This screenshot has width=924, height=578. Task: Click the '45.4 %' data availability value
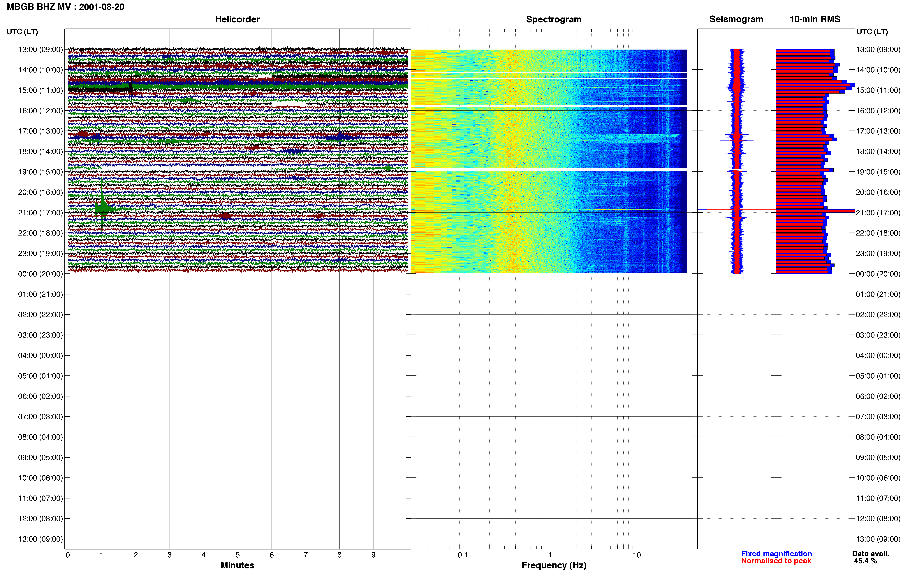pos(865,561)
